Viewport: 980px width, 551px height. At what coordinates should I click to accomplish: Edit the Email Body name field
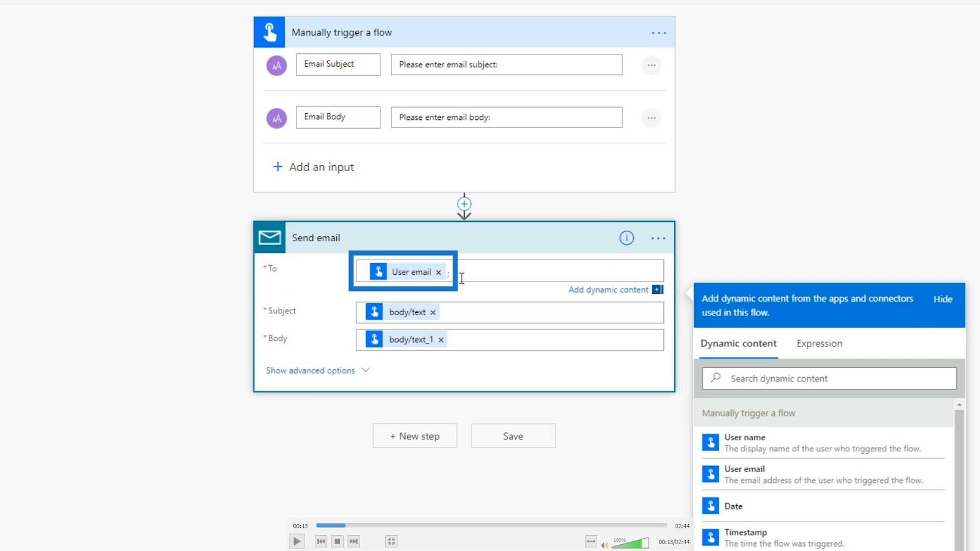[x=338, y=117]
